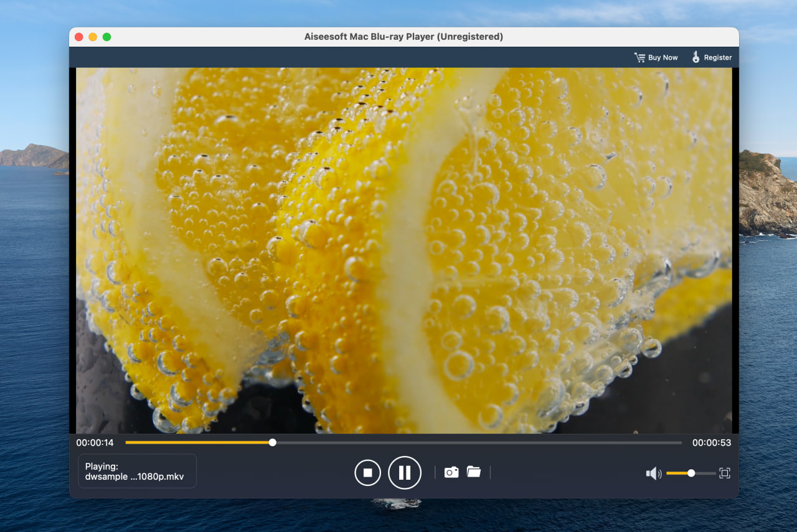Viewport: 797px width, 532px height.
Task: Open a media file via folder icon
Action: 474,472
